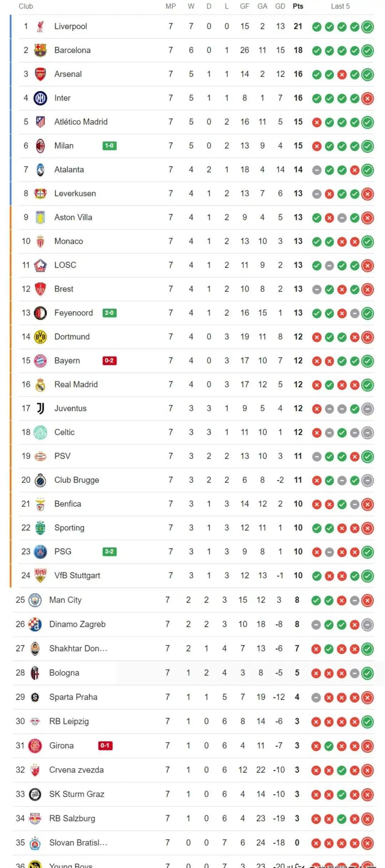Click the Juventus logo icon
The width and height of the screenshot is (385, 868).
pos(40,408)
